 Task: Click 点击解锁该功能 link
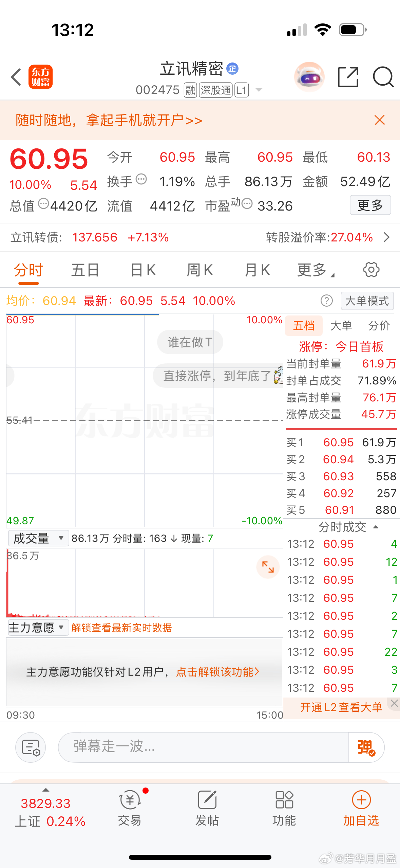(x=217, y=672)
